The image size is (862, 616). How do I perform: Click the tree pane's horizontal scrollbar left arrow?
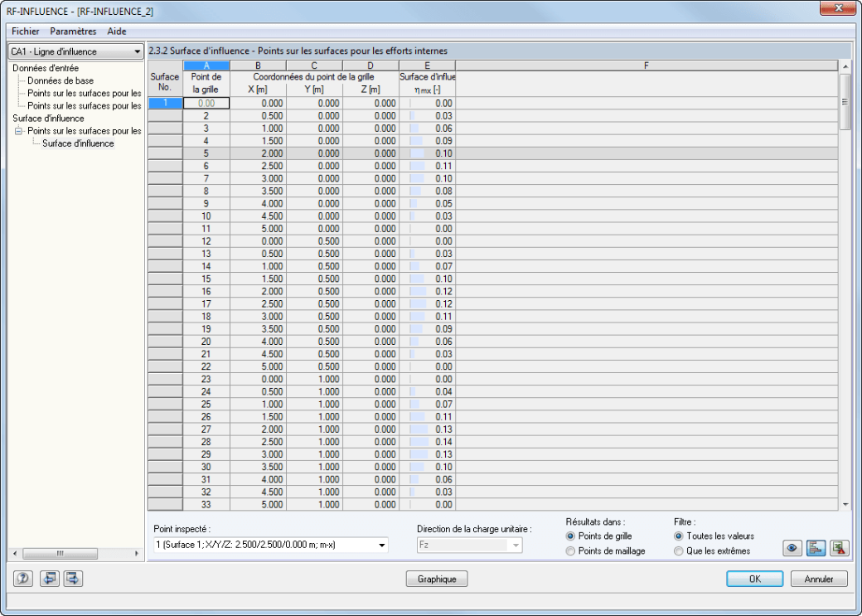point(15,553)
